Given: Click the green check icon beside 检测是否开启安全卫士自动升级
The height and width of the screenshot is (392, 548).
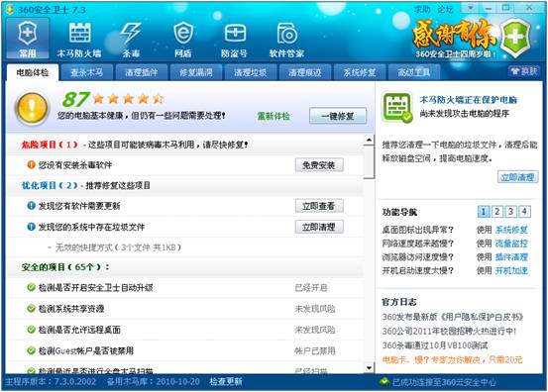Looking at the screenshot, I should point(31,287).
